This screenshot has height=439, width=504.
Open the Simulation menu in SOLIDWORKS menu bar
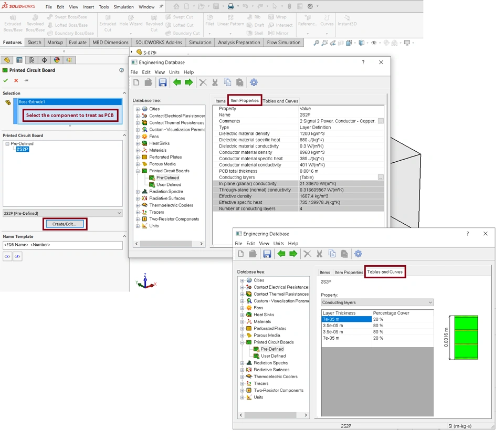(123, 7)
